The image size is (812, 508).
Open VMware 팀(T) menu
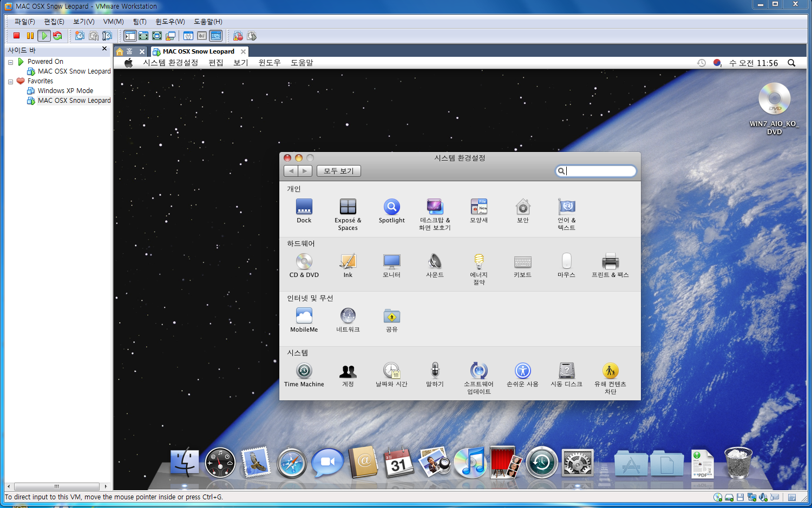point(140,22)
